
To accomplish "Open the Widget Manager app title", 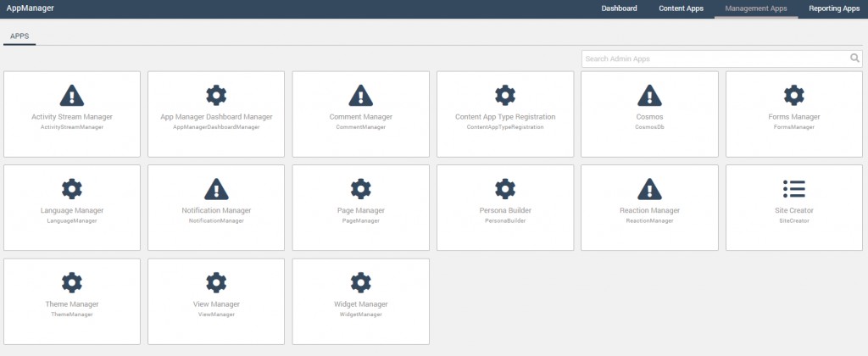I will point(361,304).
